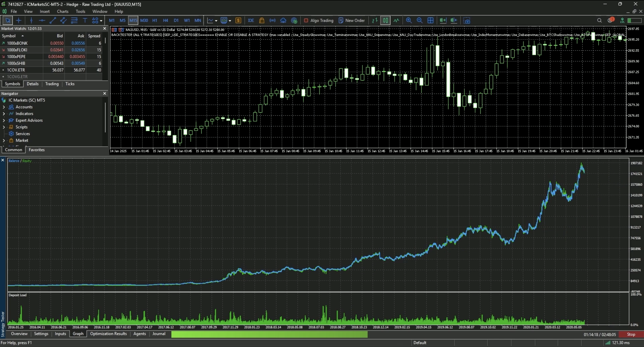Activate the crosshair tool
Screen dimensions: 644x347
[19, 21]
